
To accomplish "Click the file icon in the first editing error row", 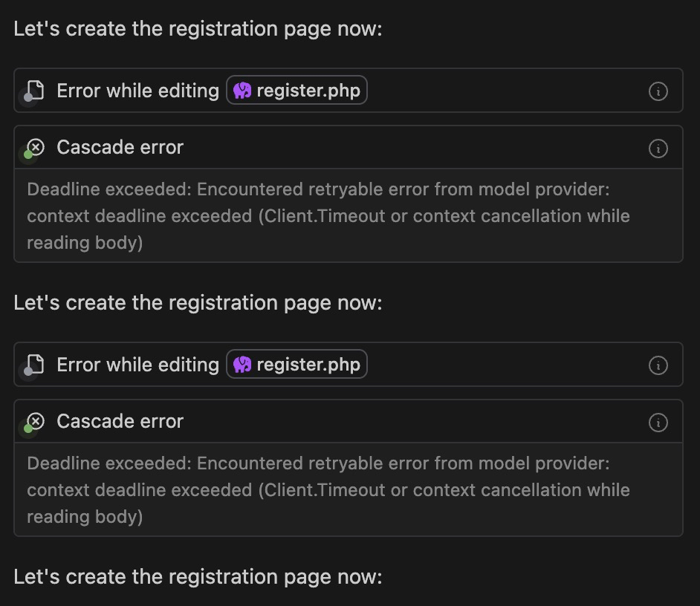I will 34,91.
